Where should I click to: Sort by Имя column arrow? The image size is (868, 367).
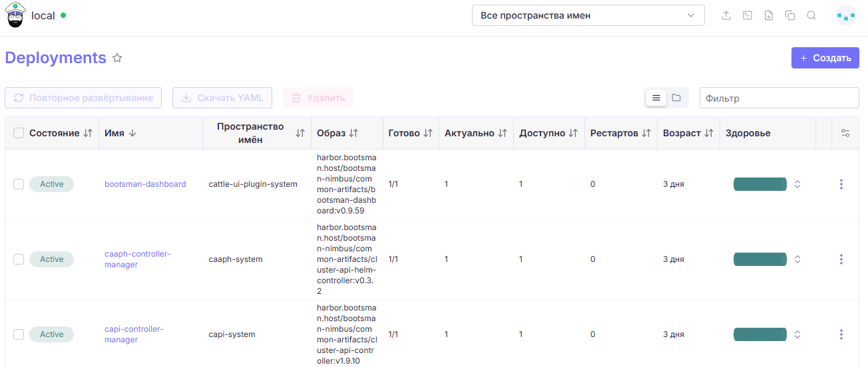132,133
